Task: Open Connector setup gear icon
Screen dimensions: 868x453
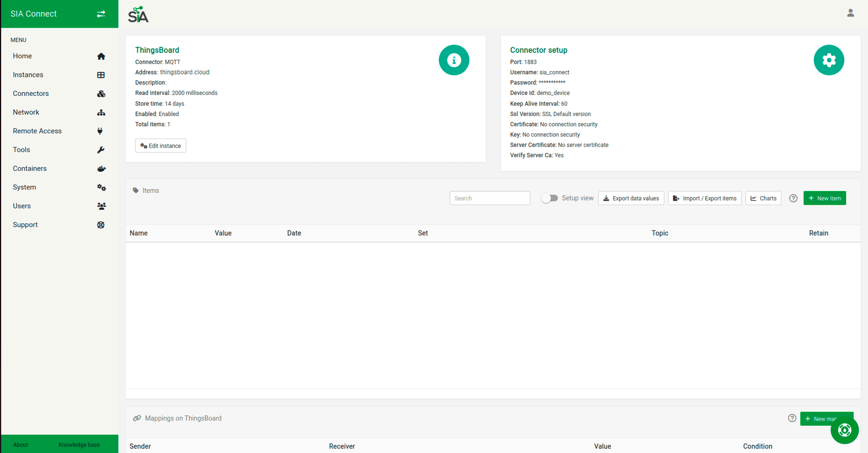Action: [x=828, y=60]
